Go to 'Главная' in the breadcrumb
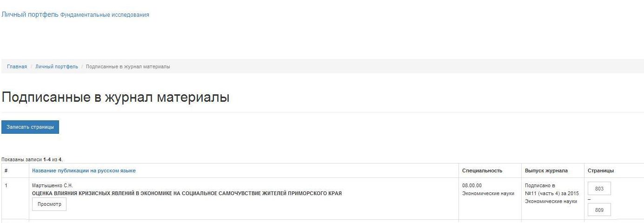644x223 pixels. click(17, 67)
